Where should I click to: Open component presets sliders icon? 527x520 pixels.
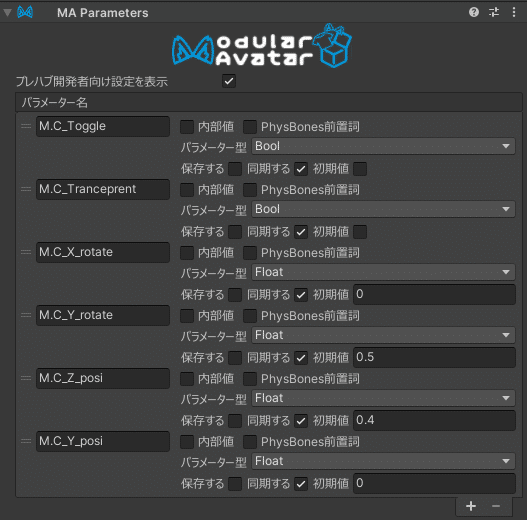[x=494, y=12]
